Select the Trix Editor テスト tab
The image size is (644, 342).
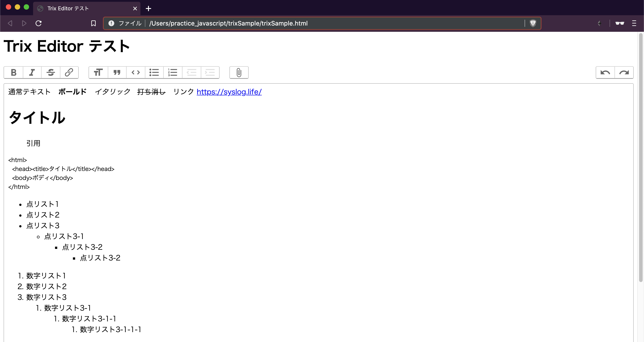click(87, 9)
